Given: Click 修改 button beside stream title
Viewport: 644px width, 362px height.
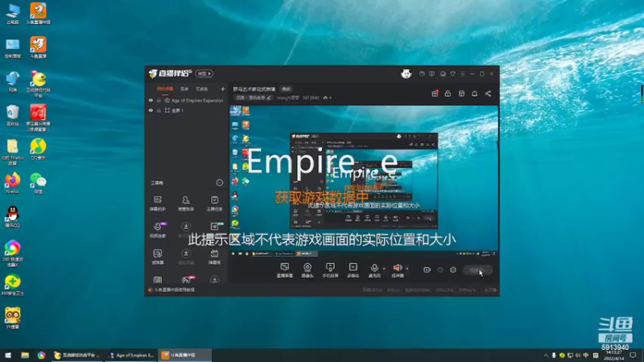Looking at the screenshot, I should (286, 89).
